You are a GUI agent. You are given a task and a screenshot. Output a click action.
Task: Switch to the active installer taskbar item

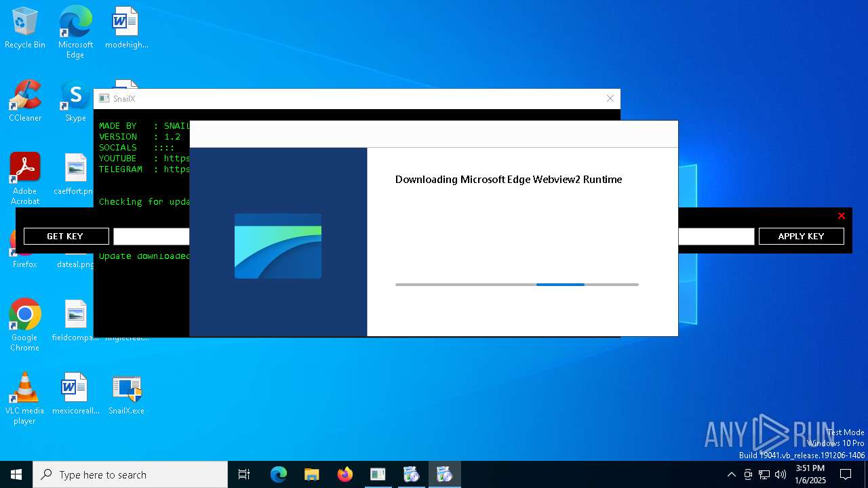pos(445,474)
